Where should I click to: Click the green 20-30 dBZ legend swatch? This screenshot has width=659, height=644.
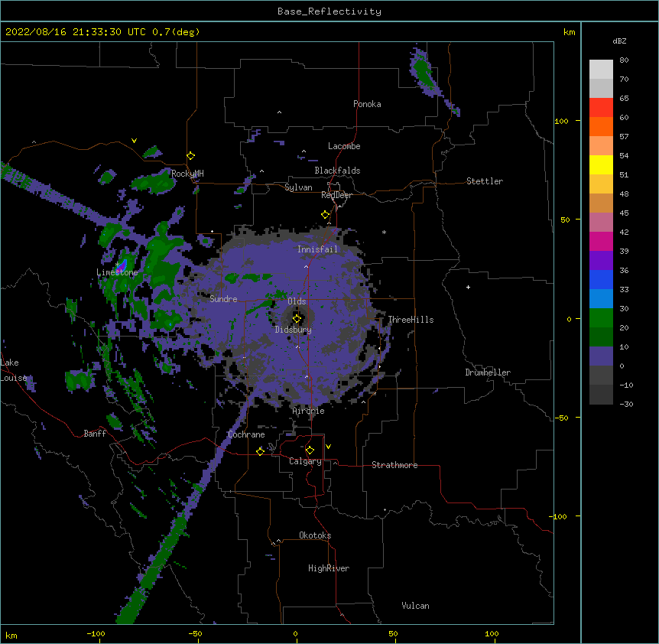tap(601, 318)
